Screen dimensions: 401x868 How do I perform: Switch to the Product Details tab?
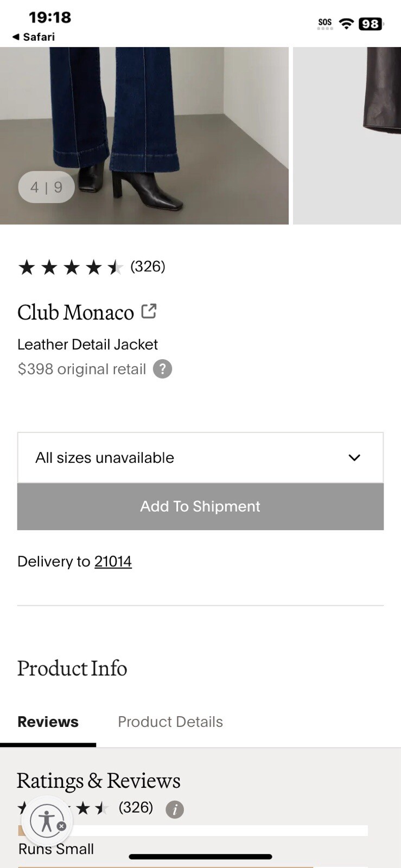coord(170,722)
